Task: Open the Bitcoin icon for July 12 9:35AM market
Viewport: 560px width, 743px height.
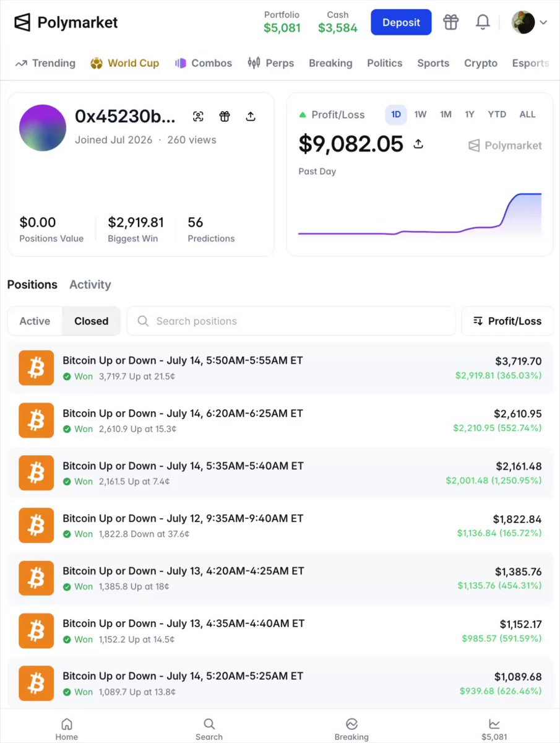Action: coord(37,526)
